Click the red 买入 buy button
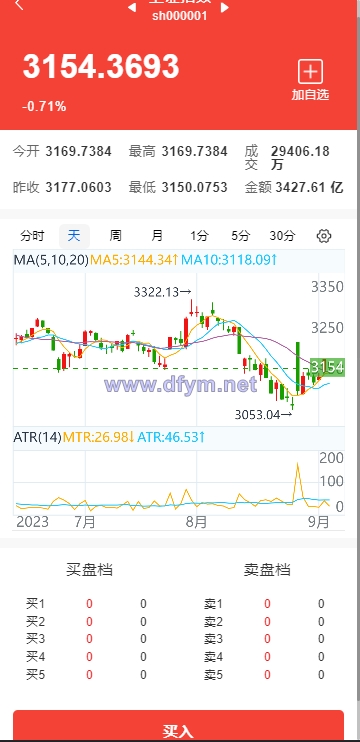Screen dimensions: 360x742 pyautogui.click(x=178, y=726)
